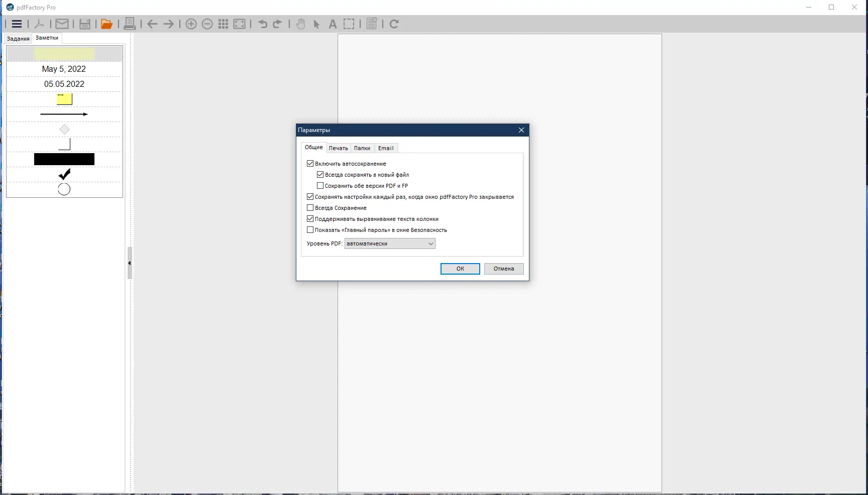Pick the diamond shape note item
This screenshot has height=495, width=868.
(x=64, y=130)
